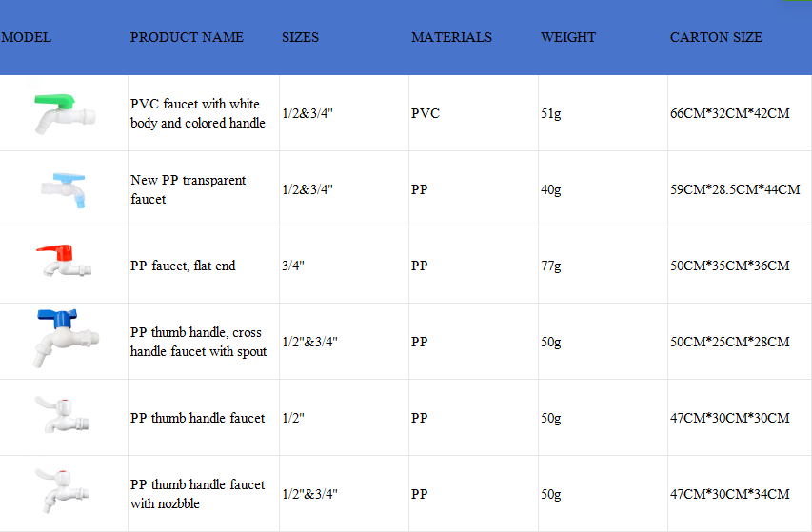The height and width of the screenshot is (532, 812).
Task: Open the PVC faucet with white body name
Action: 197,113
